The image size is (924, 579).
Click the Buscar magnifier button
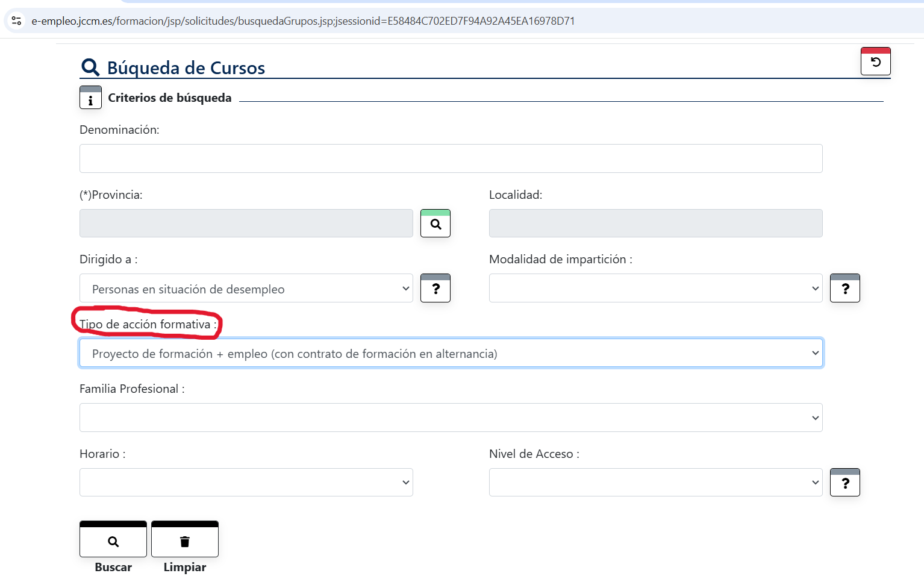point(113,539)
